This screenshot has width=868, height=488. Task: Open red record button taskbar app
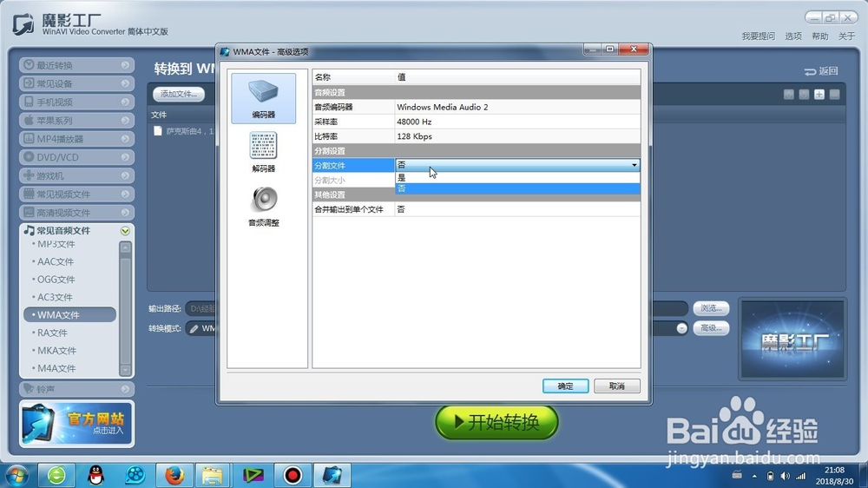tap(293, 475)
